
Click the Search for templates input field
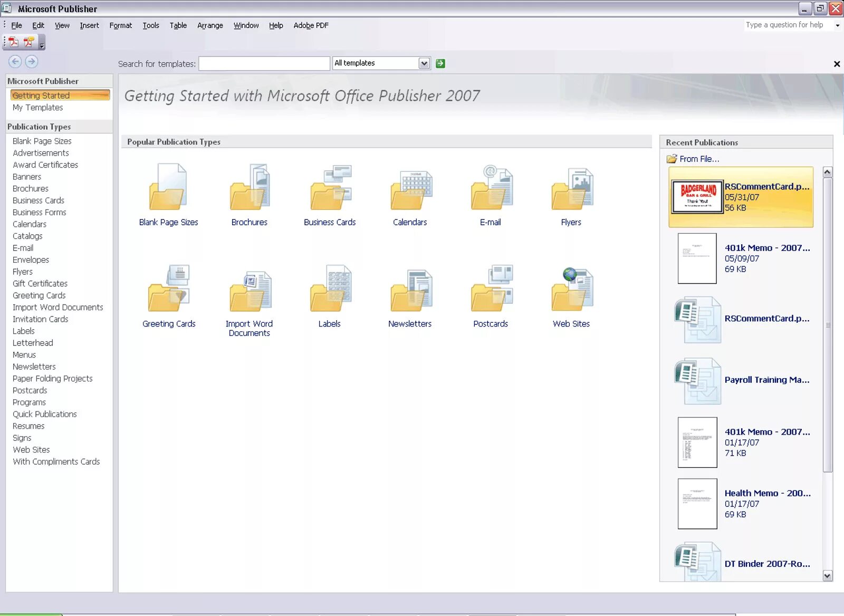[x=264, y=63]
